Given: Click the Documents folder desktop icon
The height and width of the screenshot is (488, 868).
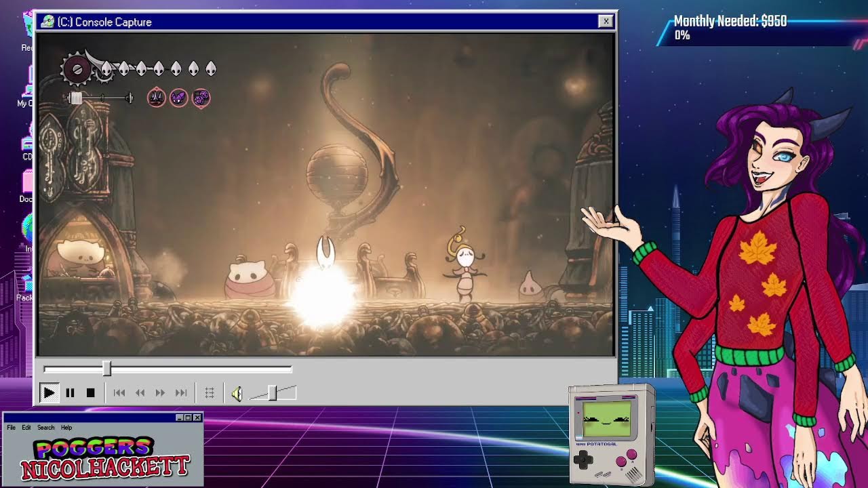Looking at the screenshot, I should click(26, 186).
